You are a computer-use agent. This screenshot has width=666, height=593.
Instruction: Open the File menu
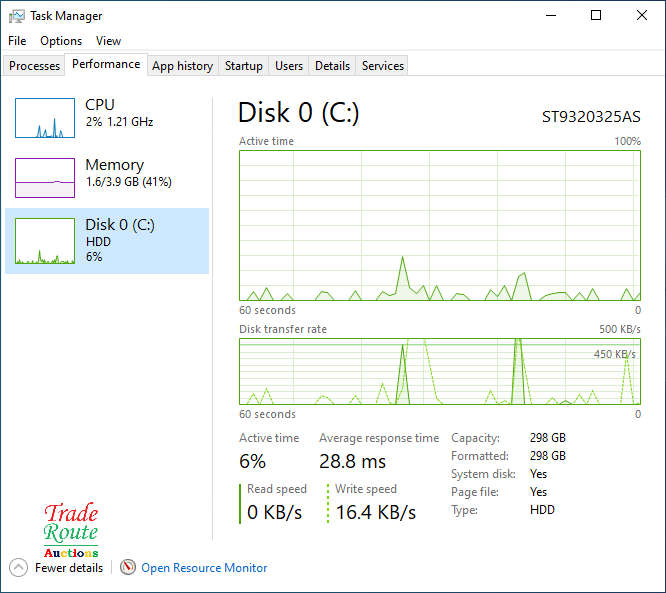pos(17,41)
